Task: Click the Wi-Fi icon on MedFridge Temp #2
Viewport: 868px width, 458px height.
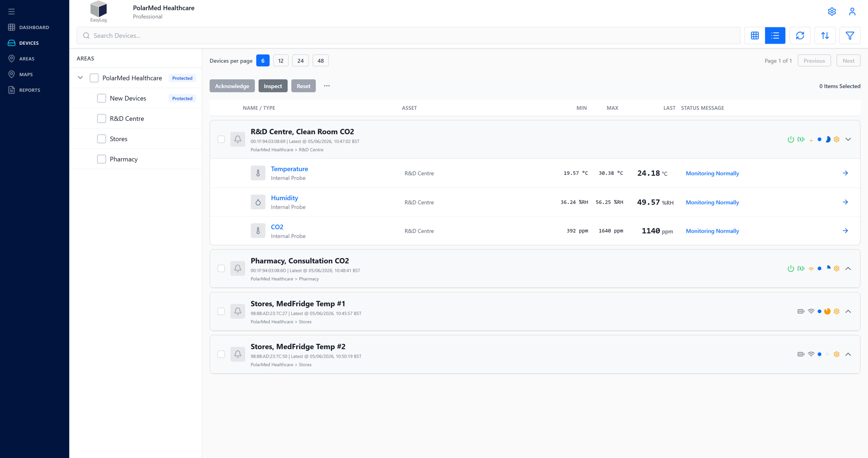Action: point(811,354)
